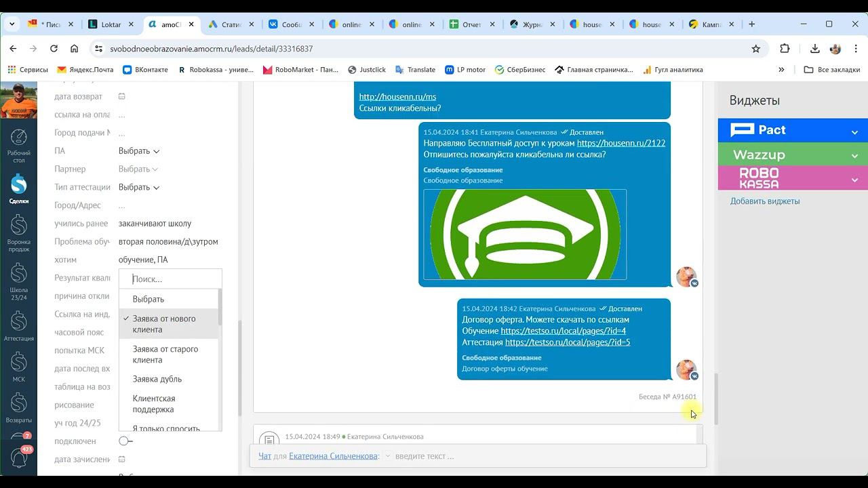Viewport: 868px width, 488px height.
Task: Open the Гугл аналитика bookmark
Action: [673, 70]
